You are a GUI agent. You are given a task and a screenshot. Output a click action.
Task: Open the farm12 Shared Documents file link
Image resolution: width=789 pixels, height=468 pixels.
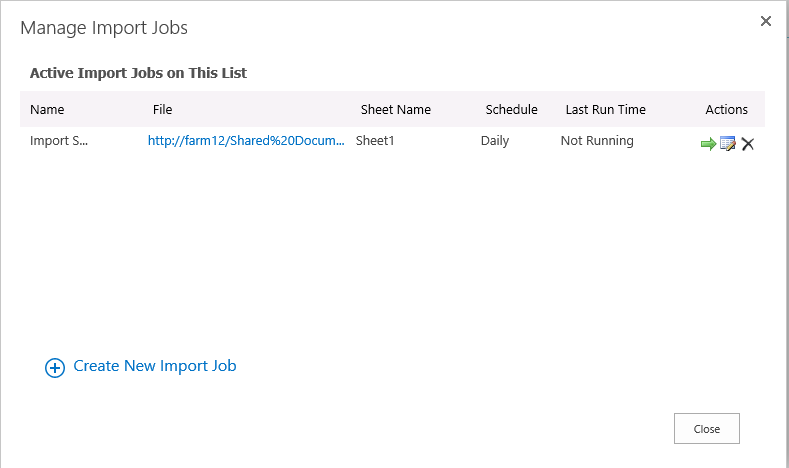(x=246, y=140)
